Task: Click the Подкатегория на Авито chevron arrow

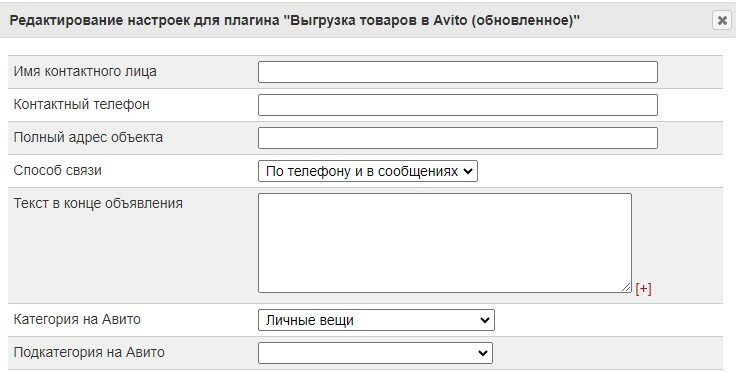Action: pyautogui.click(x=483, y=353)
